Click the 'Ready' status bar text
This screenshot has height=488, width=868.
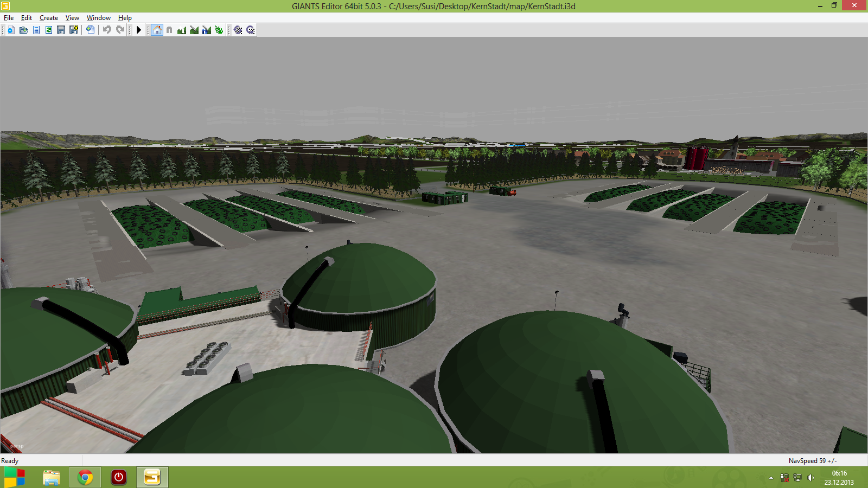(x=10, y=461)
